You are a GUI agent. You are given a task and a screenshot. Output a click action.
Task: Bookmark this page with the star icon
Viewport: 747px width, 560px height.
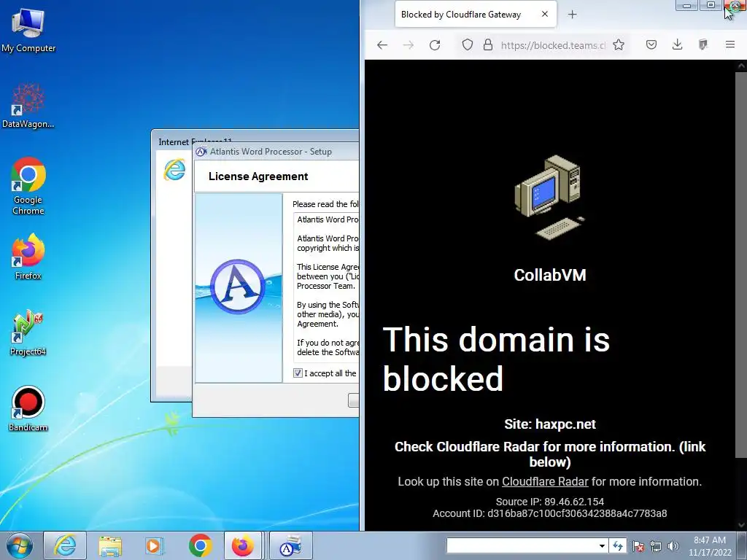[x=619, y=44]
